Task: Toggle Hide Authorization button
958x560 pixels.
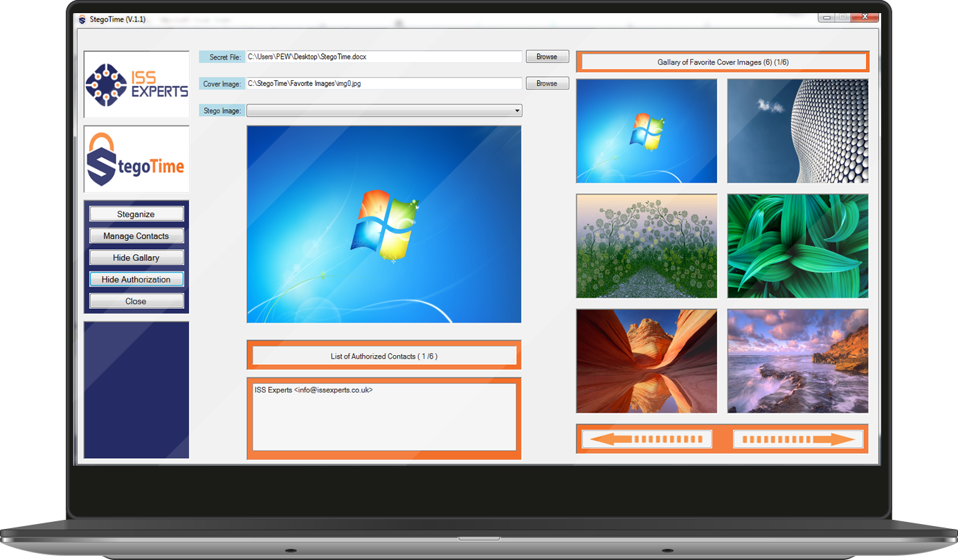Action: click(x=136, y=280)
